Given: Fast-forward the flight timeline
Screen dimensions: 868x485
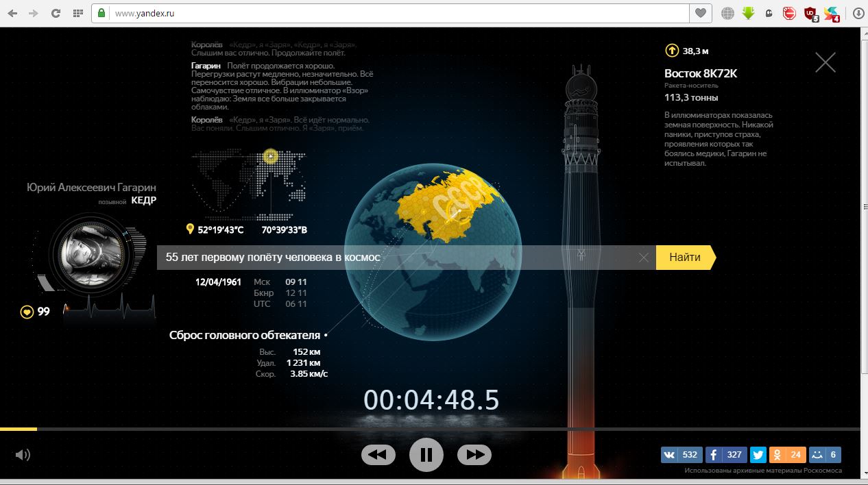Looking at the screenshot, I should pos(474,454).
